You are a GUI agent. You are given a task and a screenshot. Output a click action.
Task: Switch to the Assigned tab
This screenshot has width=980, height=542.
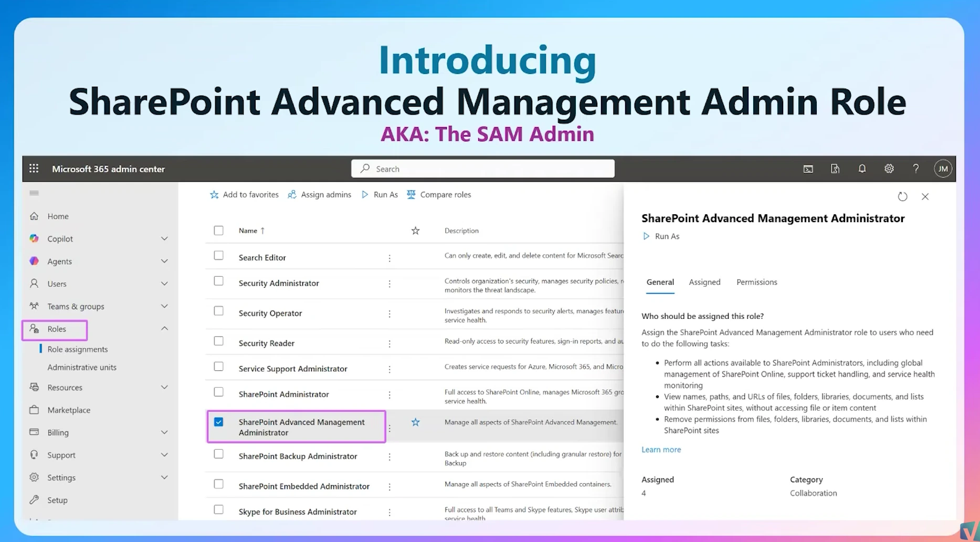tap(704, 282)
